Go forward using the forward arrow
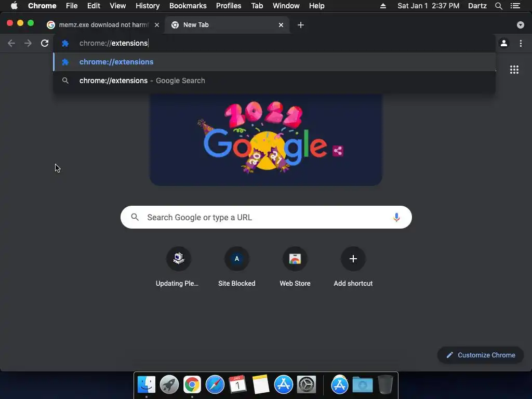 click(x=28, y=43)
